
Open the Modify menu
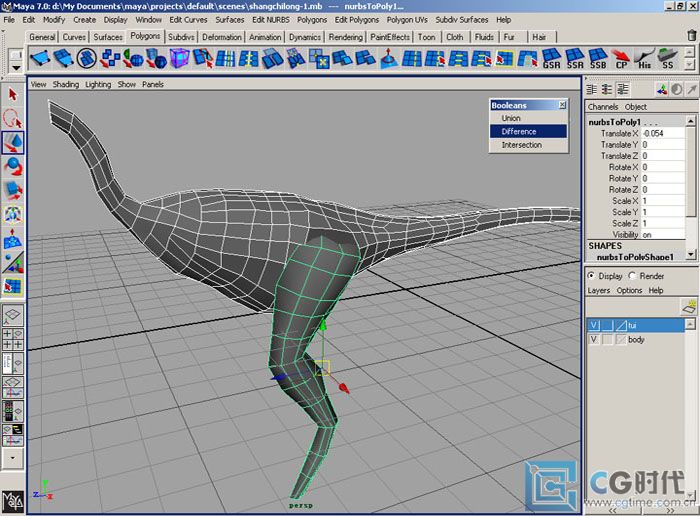54,20
